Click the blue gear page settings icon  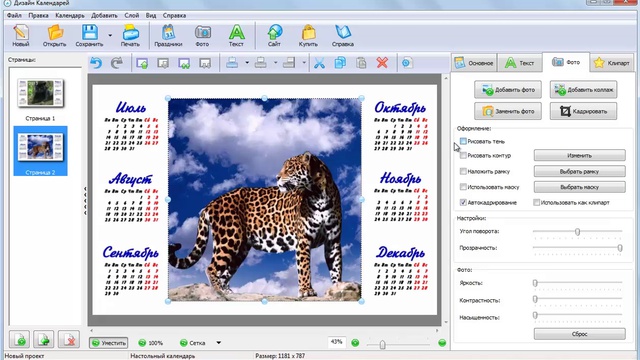tap(407, 63)
